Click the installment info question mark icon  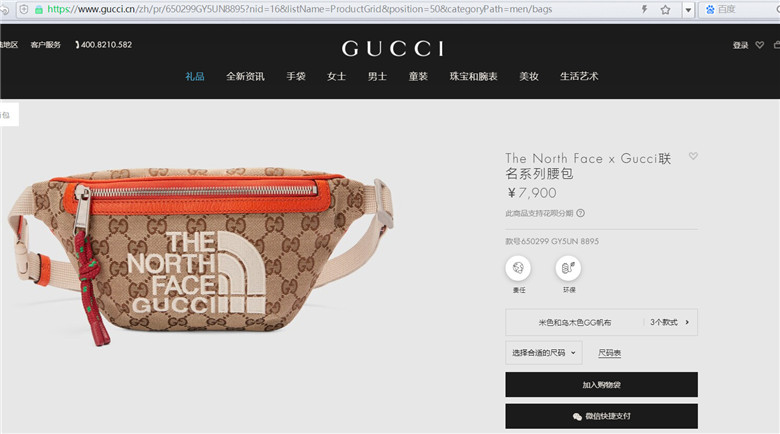(x=581, y=213)
